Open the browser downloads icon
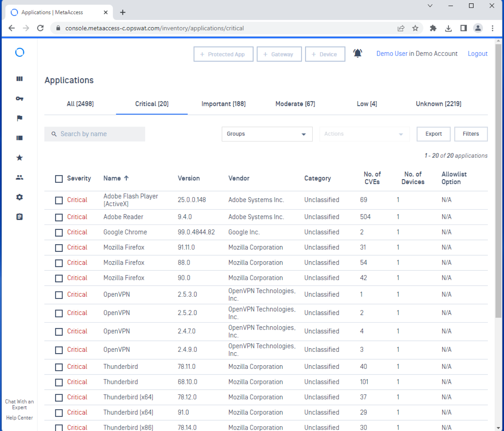This screenshot has height=431, width=504. click(449, 28)
